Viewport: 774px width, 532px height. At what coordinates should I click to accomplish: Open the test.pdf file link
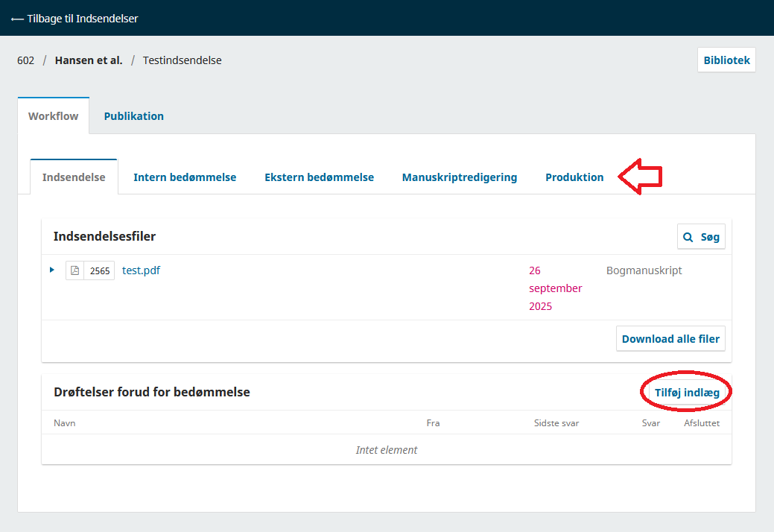tap(141, 270)
